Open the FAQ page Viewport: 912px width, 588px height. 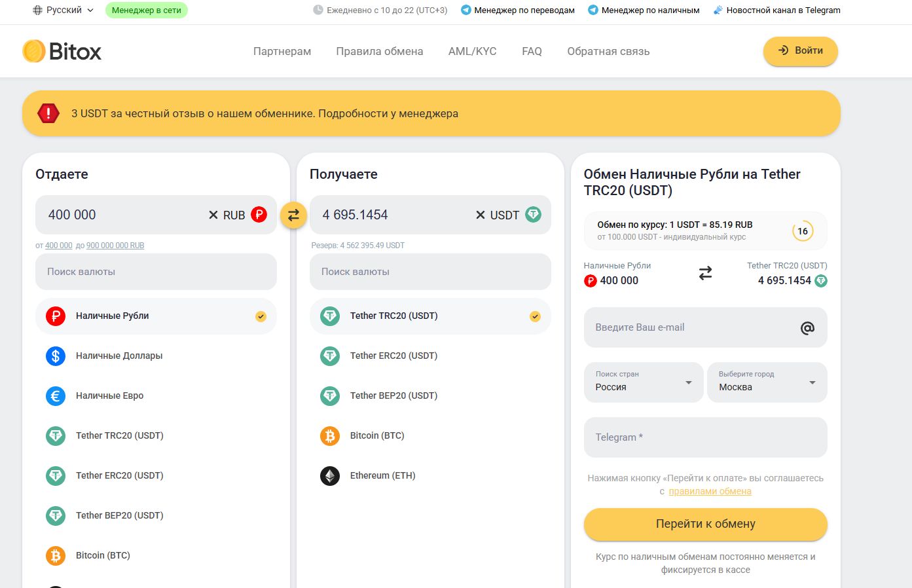[x=532, y=51]
